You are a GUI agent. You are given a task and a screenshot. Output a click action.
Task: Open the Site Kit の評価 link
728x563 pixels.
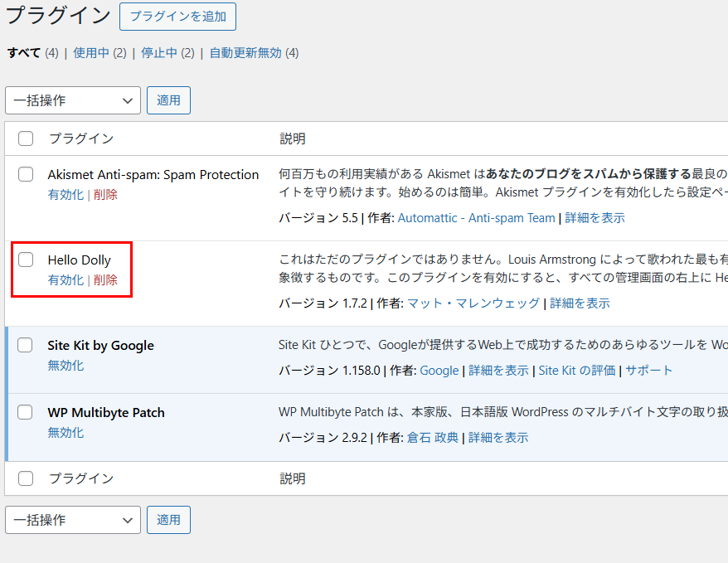coord(577,371)
